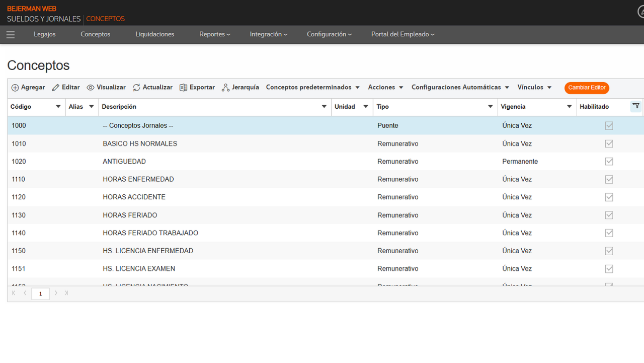Viewport: 644px width, 363px height.
Task: Open the hamburger side menu
Action: (11, 35)
